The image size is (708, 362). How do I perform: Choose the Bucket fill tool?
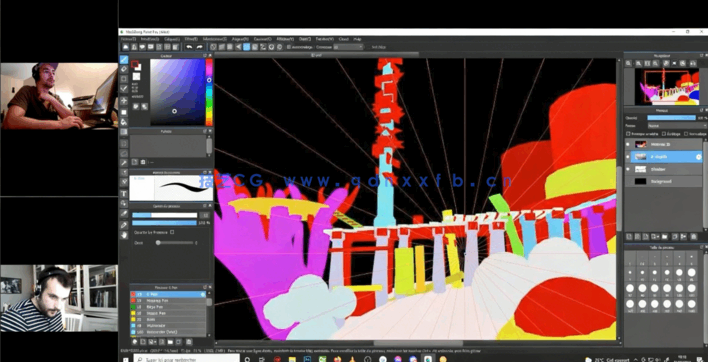(x=124, y=121)
